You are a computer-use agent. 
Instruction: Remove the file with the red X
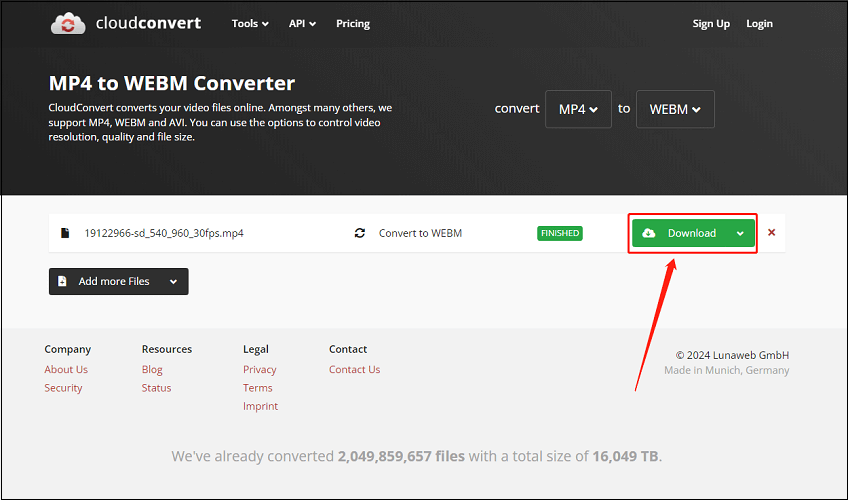point(771,232)
